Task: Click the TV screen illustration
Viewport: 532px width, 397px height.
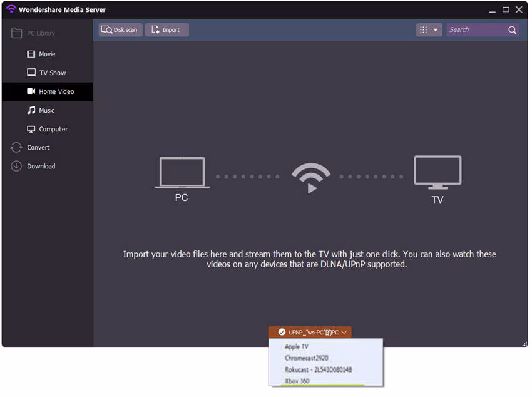Action: tap(437, 173)
